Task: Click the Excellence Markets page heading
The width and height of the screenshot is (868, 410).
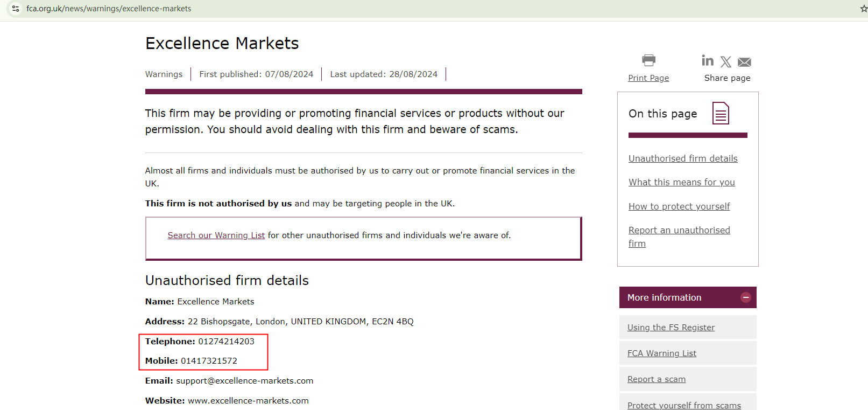Action: 222,43
